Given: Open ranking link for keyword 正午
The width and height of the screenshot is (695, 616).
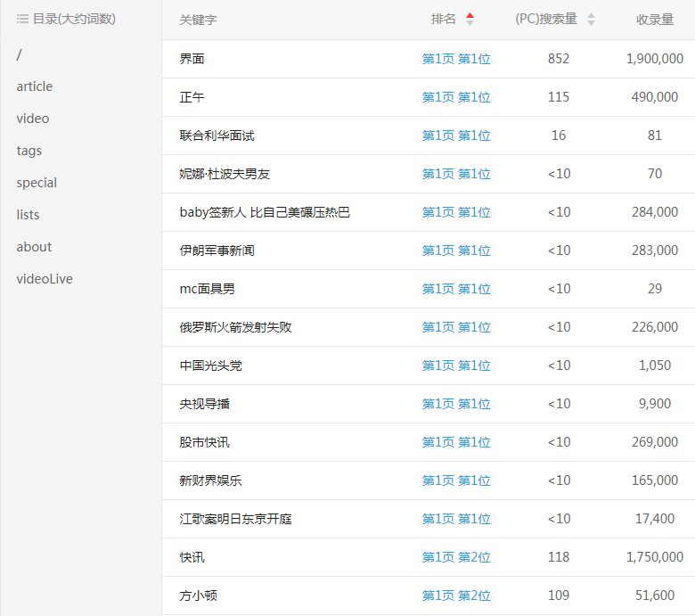Looking at the screenshot, I should coord(456,97).
